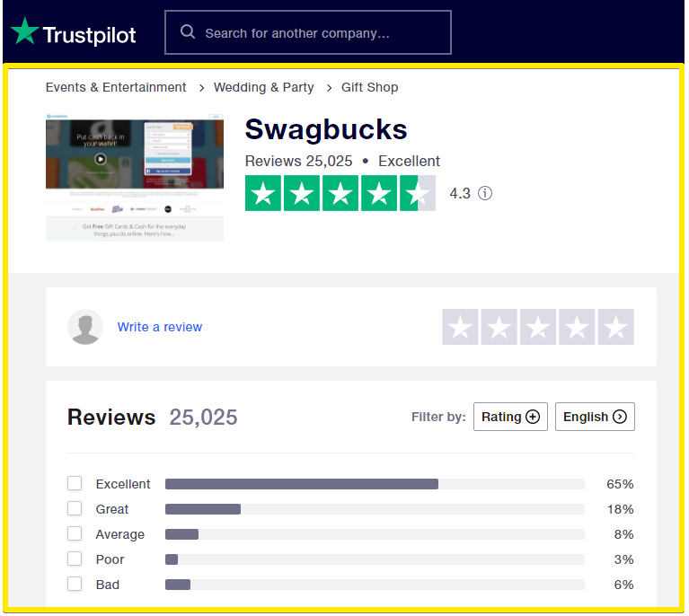This screenshot has width=689, height=616.
Task: Tick the Excellent checkbox
Action: click(x=75, y=483)
